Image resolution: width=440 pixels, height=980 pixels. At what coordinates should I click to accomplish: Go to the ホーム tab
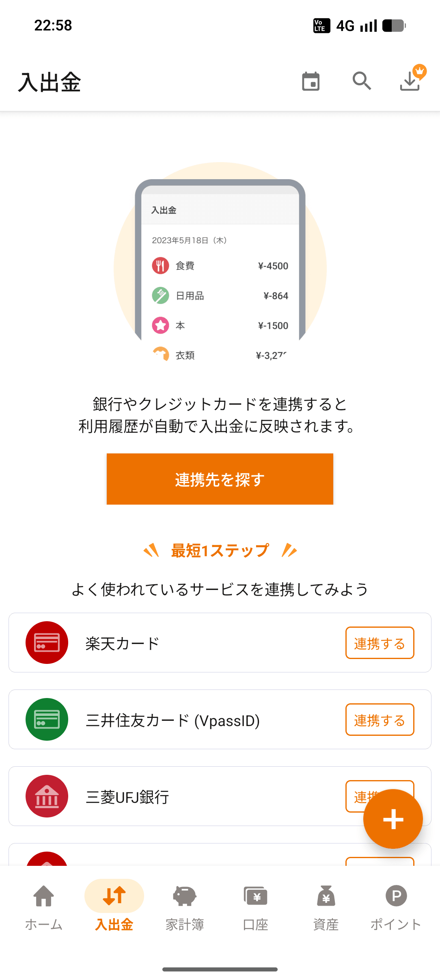[44, 906]
